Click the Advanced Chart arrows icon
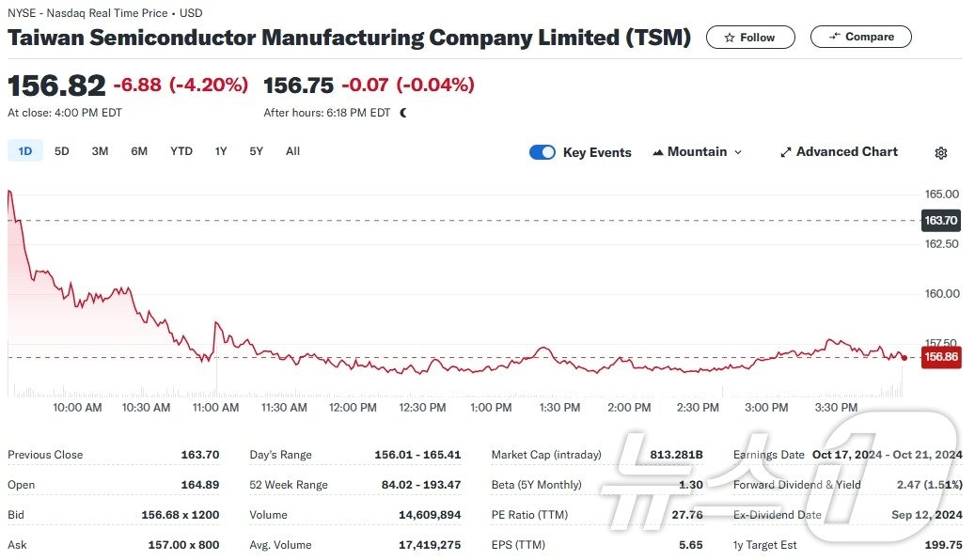Image resolution: width=975 pixels, height=560 pixels. tap(785, 151)
